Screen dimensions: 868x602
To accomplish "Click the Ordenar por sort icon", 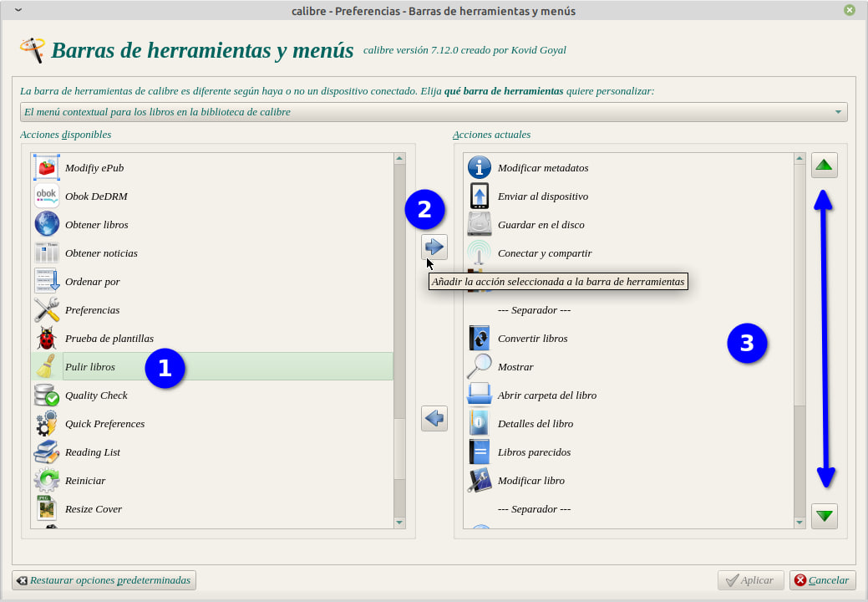I will pyautogui.click(x=47, y=281).
